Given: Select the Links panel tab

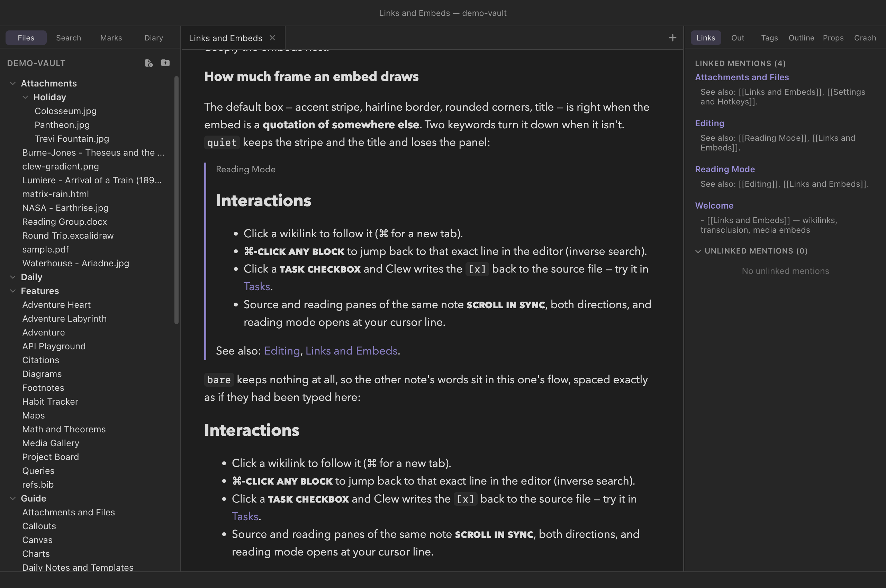Looking at the screenshot, I should 706,38.
